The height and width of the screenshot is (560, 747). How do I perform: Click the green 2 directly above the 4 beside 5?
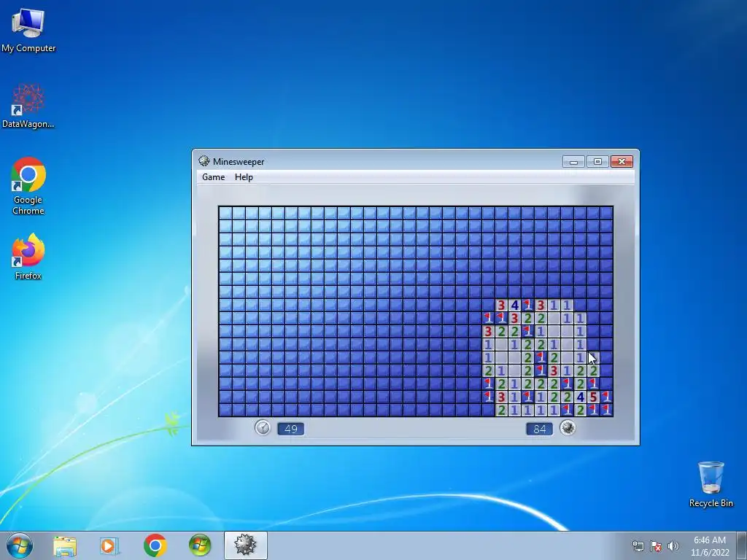point(580,384)
